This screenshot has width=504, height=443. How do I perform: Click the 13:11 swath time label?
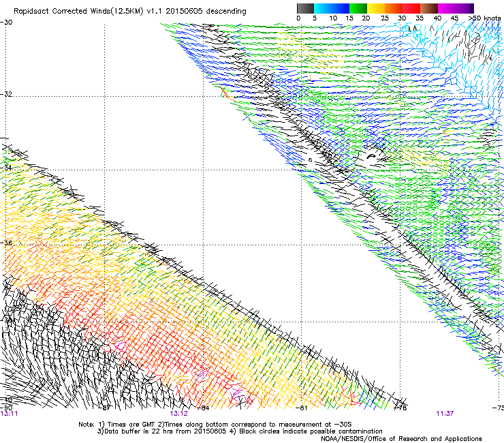click(9, 414)
